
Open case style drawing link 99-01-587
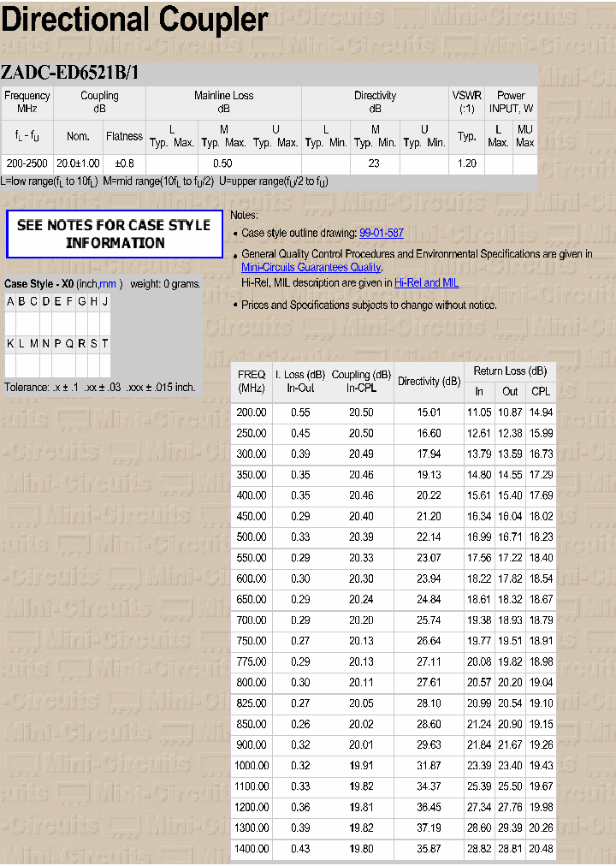coord(382,233)
